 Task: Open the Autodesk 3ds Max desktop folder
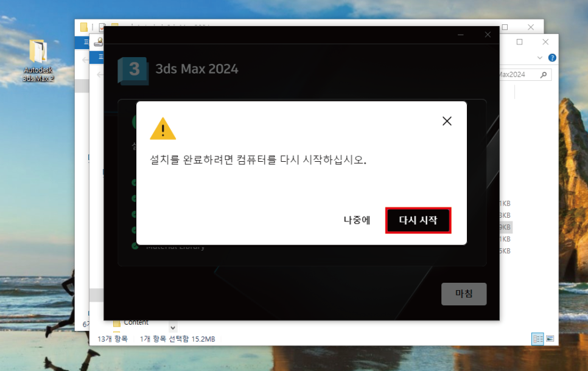[x=38, y=60]
